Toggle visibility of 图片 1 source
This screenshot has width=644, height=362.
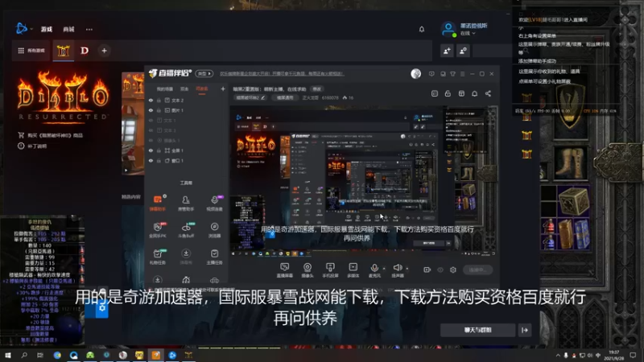click(151, 110)
